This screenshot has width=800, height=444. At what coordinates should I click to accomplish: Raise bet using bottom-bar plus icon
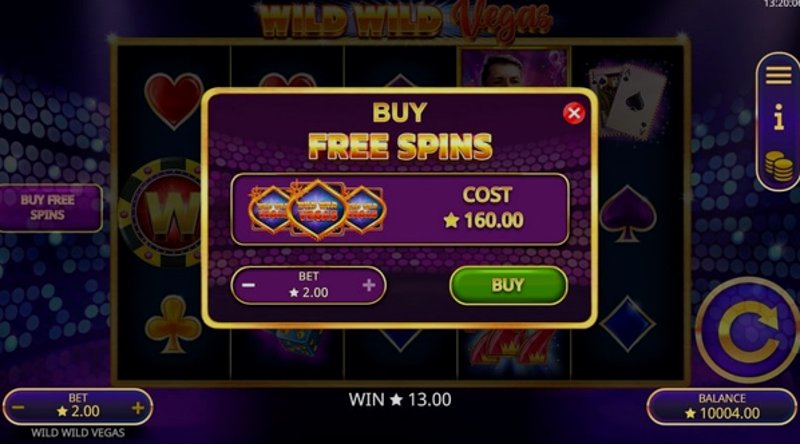coord(138,408)
